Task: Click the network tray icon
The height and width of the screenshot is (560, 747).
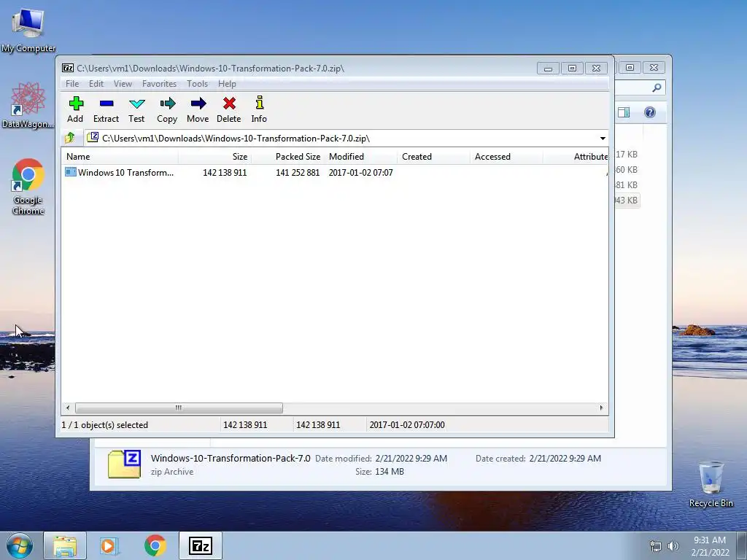Action: [x=656, y=546]
